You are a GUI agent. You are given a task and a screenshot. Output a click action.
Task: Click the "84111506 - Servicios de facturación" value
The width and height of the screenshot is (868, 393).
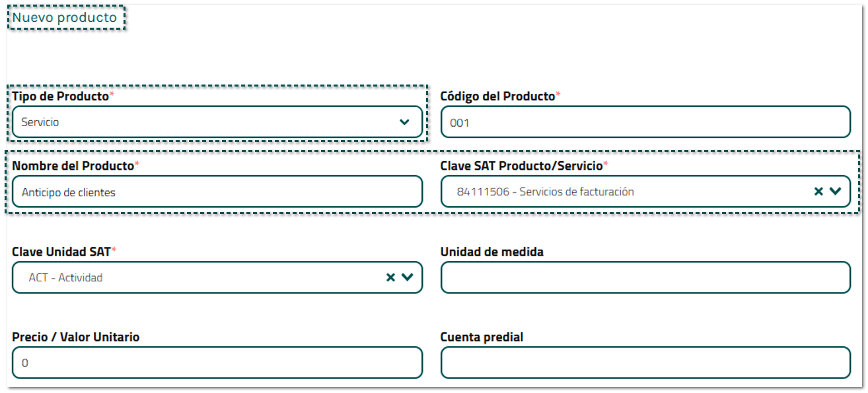[545, 192]
